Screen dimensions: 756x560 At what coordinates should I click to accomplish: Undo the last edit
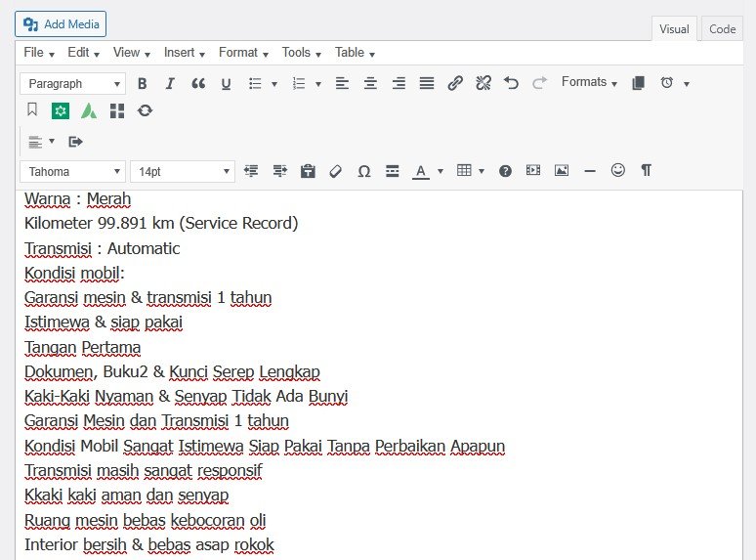(x=511, y=84)
